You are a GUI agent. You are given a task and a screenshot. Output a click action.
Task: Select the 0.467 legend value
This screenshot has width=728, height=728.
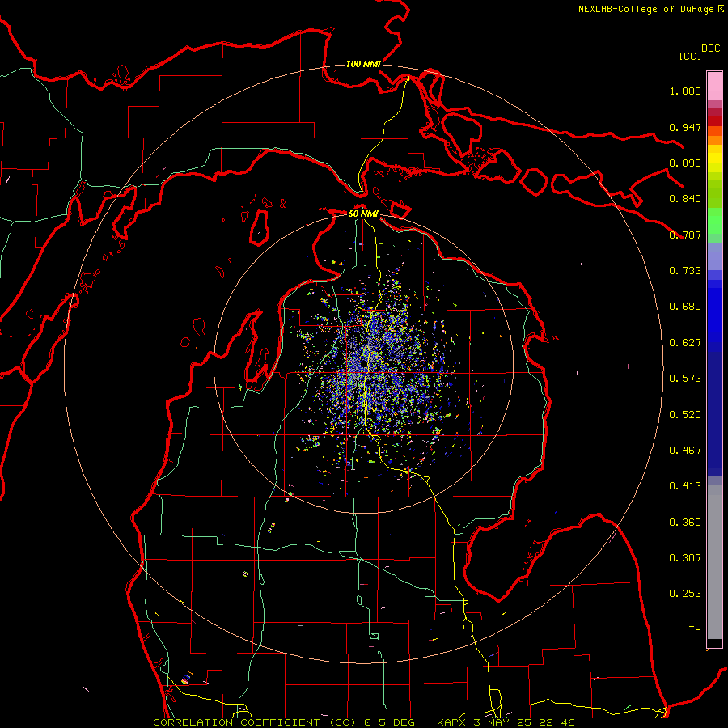pyautogui.click(x=685, y=451)
